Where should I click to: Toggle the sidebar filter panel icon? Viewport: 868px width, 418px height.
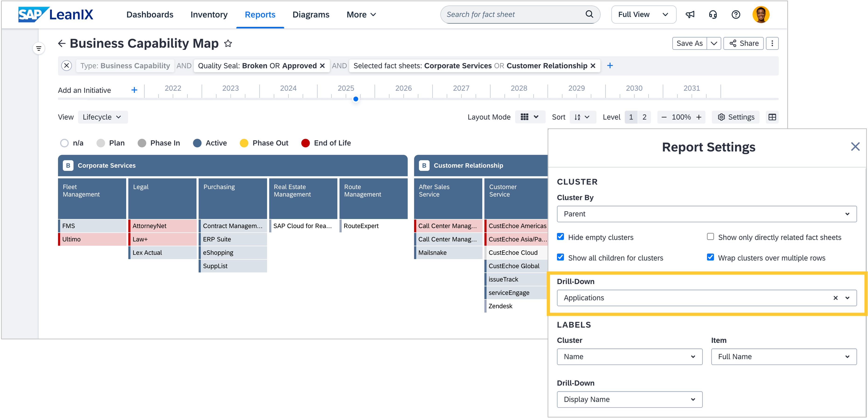(39, 49)
